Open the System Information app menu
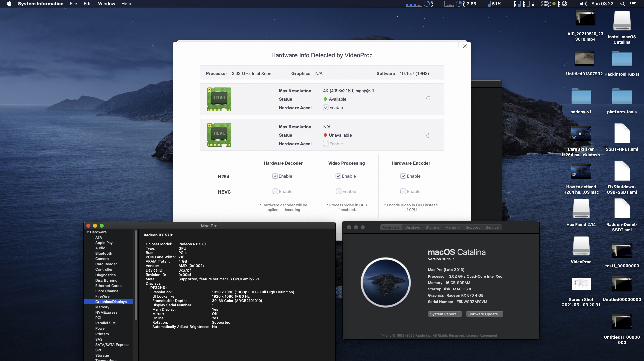Image resolution: width=644 pixels, height=361 pixels. tap(41, 4)
